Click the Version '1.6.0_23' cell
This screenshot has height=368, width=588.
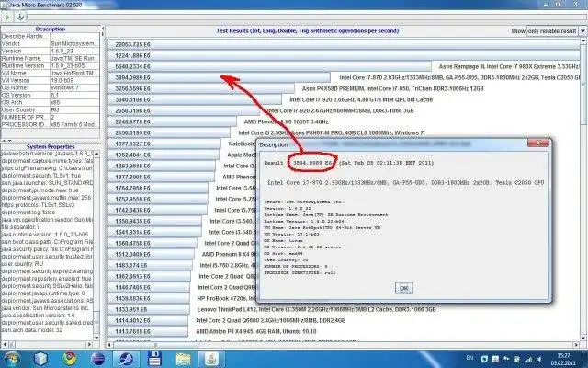74,52
